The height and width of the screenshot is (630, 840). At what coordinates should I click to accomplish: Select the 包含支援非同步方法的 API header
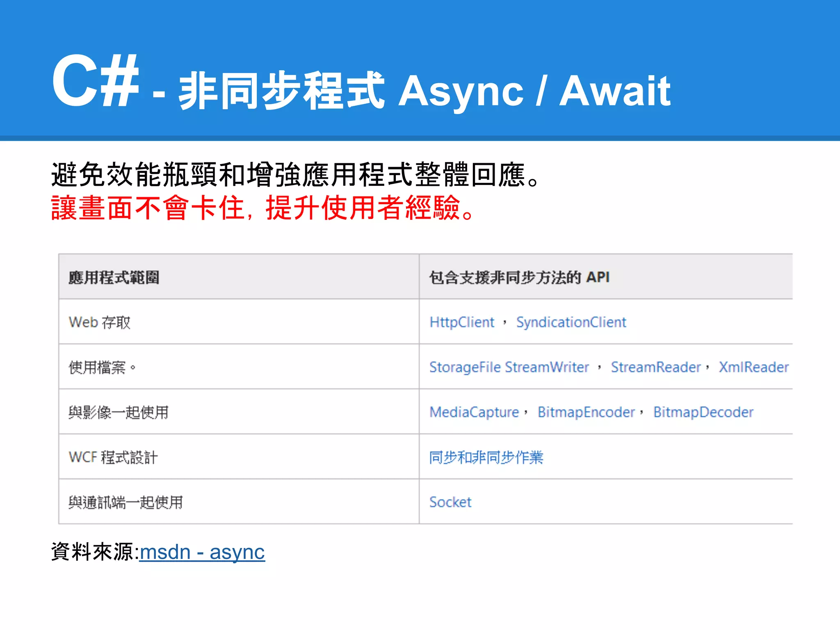606,277
